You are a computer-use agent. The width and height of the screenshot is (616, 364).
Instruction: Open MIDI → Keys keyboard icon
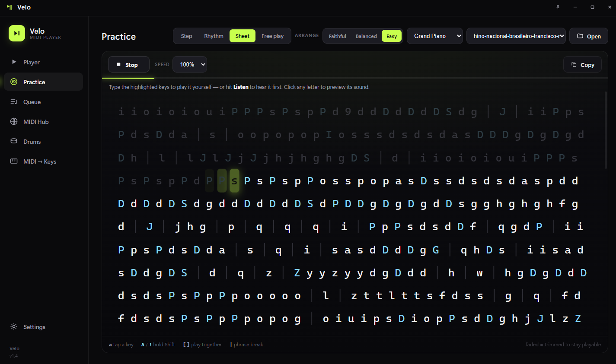(14, 161)
